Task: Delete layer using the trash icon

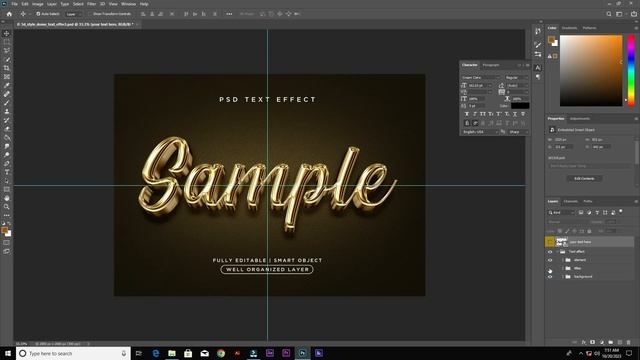Action: (629, 342)
